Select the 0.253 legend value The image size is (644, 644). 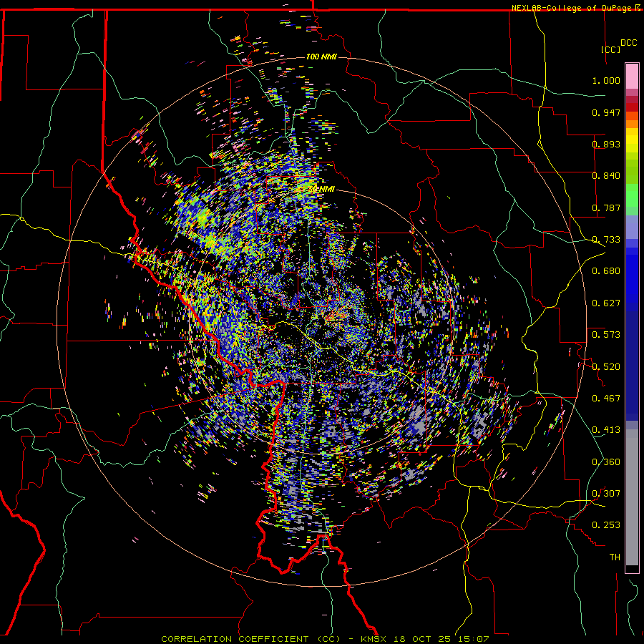tap(606, 525)
